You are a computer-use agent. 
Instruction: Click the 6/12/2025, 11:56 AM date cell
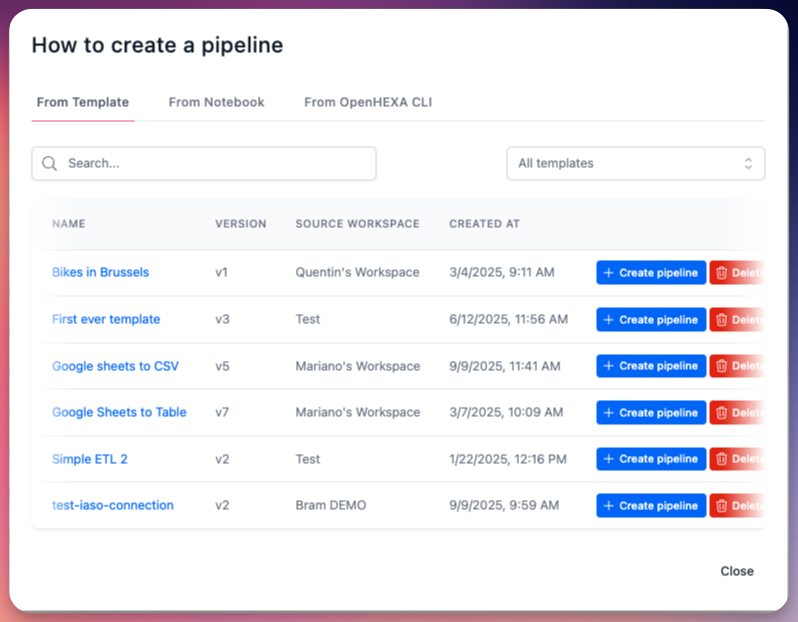pyautogui.click(x=508, y=319)
